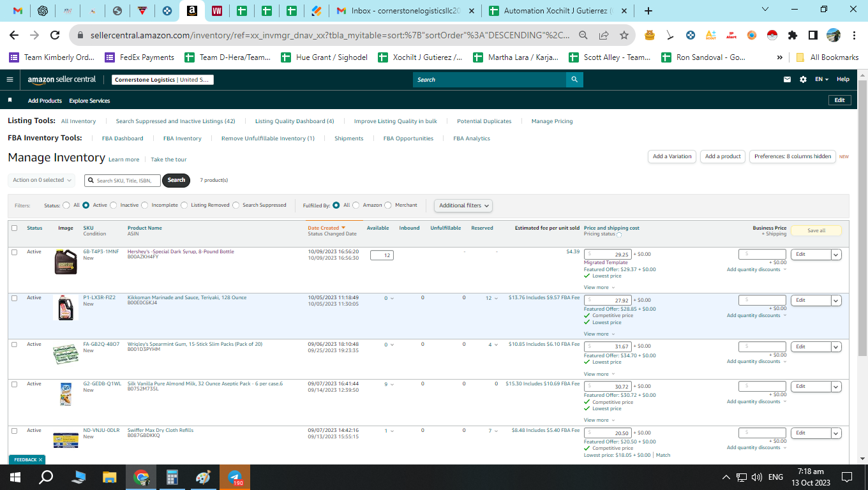Open the Chrome three-dot menu
Viewport: 868px width, 490px height.
click(854, 35)
